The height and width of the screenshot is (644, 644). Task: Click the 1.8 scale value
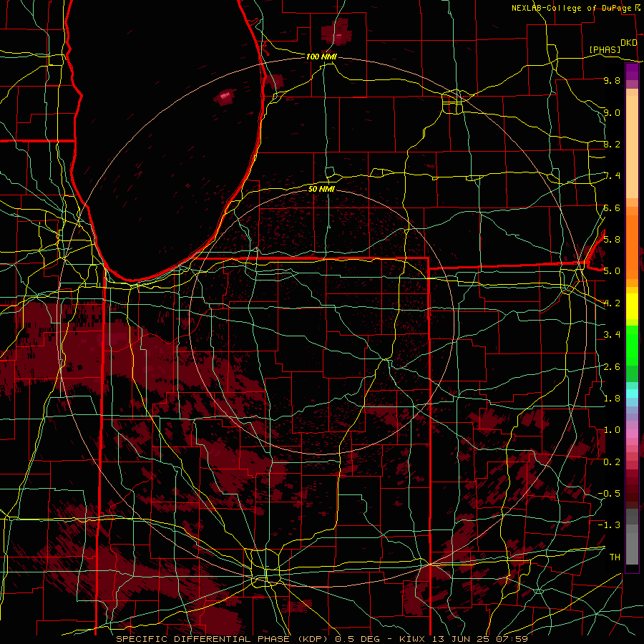[612, 398]
